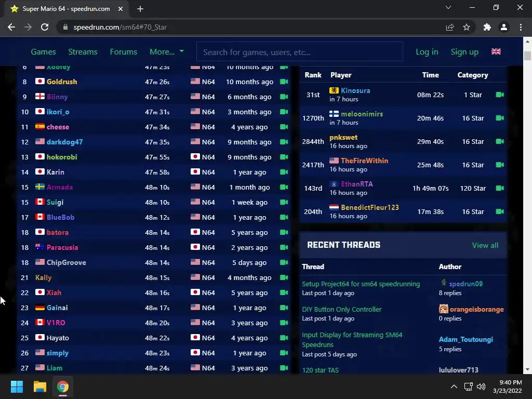Click View all recent threads
Viewport: 532px width, 399px height.
pos(485,245)
